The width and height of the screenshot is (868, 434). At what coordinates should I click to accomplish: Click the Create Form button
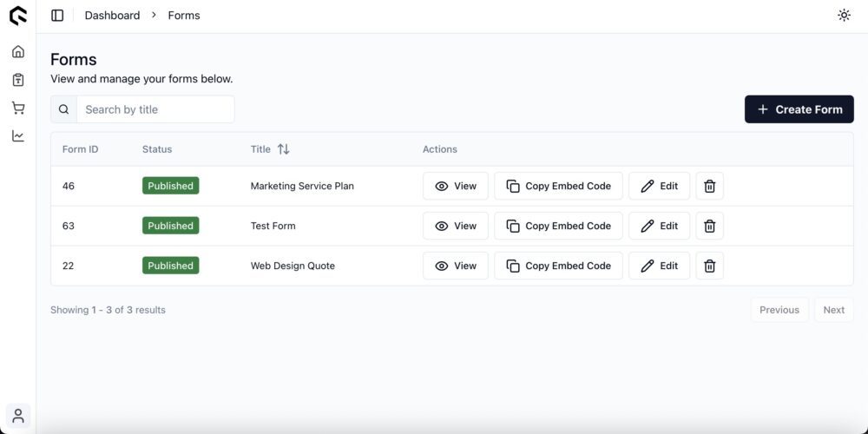pos(799,109)
